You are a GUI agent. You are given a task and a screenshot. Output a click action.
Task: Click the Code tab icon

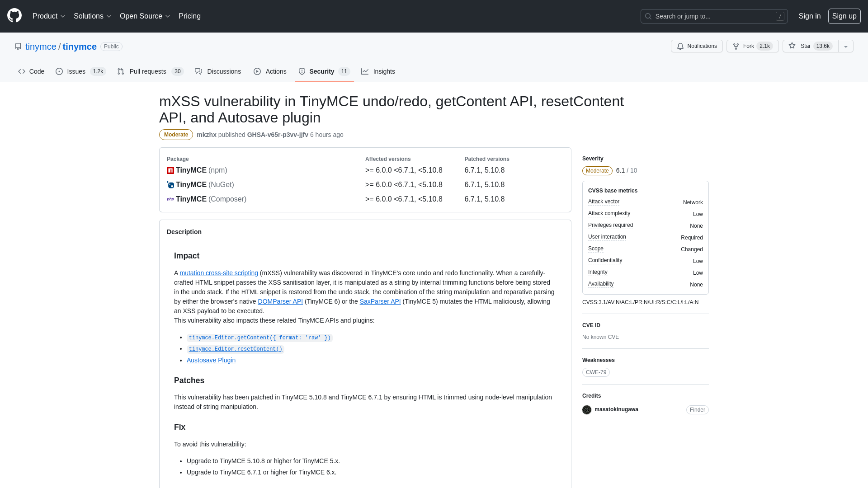22,71
